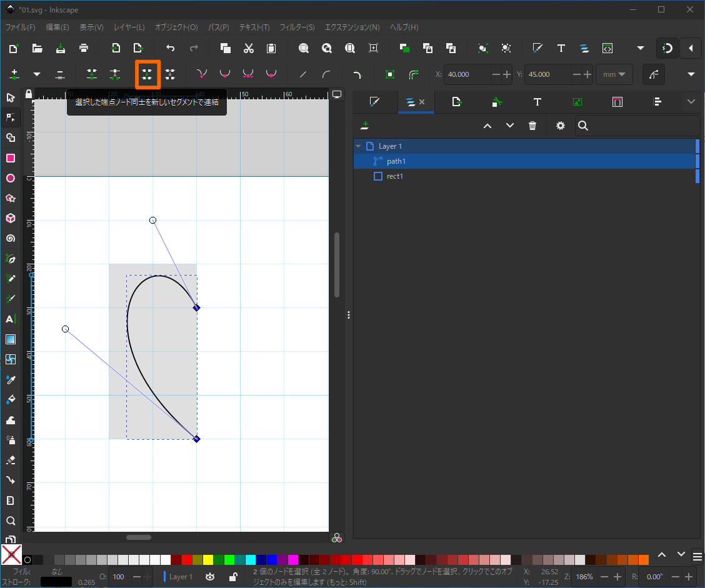Select the 3D box tool
Image resolution: width=705 pixels, height=588 pixels.
click(x=11, y=219)
